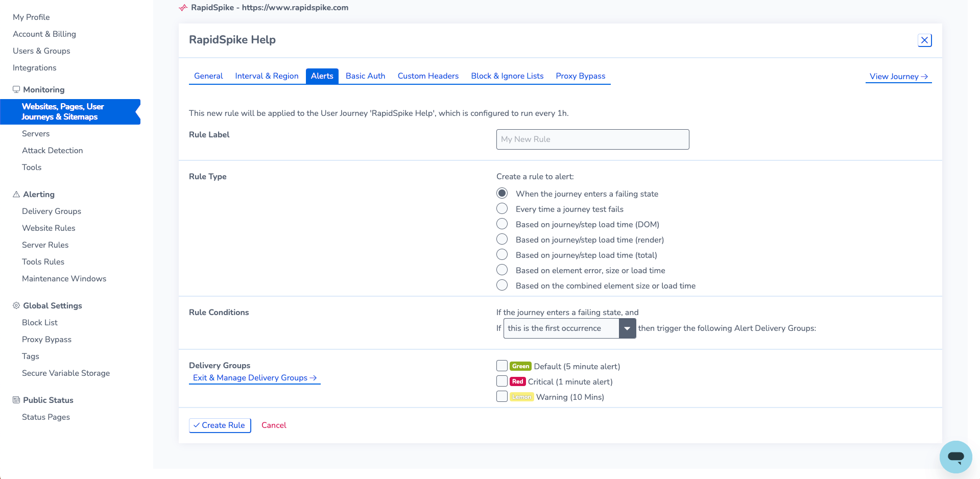The width and height of the screenshot is (980, 479).
Task: Open the chat support bubble
Action: click(x=955, y=457)
